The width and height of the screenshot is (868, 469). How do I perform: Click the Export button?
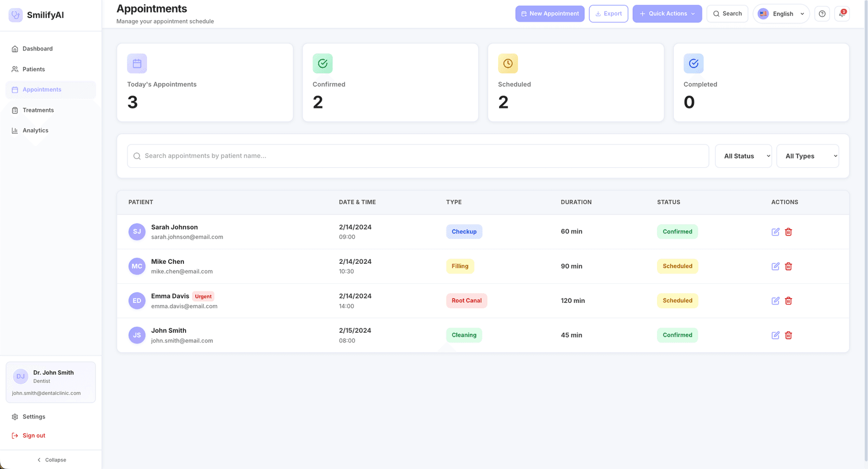point(609,14)
